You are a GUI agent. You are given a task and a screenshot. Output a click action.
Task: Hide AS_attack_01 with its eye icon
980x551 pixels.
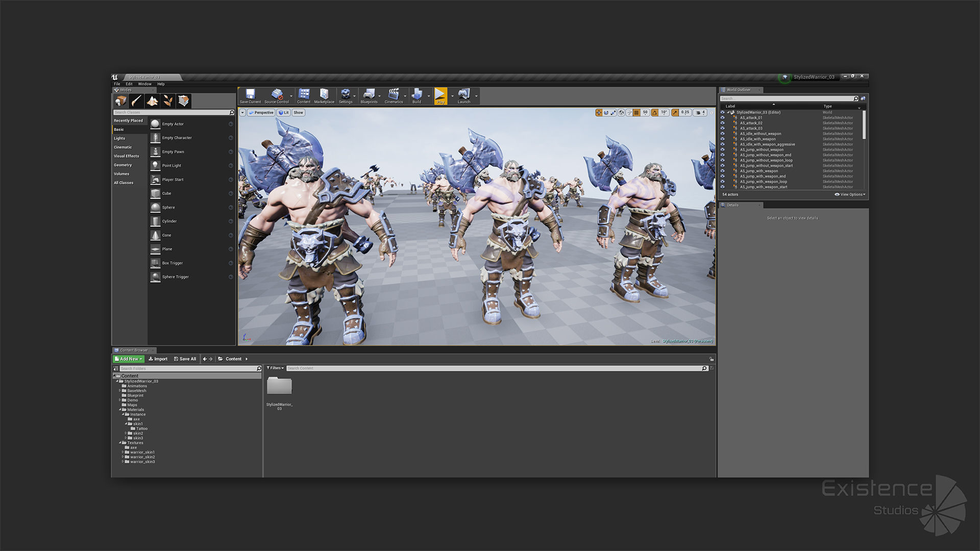722,118
